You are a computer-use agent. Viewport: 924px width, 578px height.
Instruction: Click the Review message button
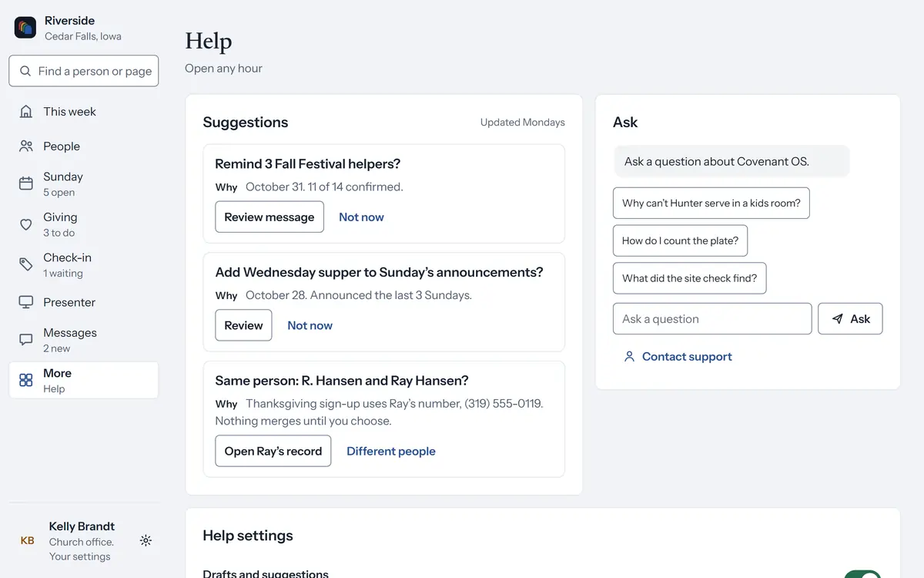click(x=269, y=217)
